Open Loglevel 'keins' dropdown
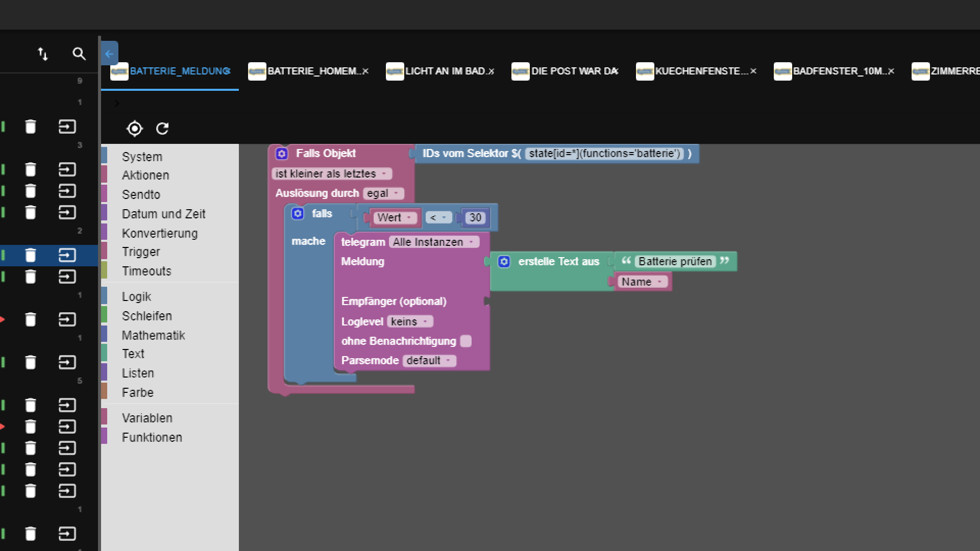The width and height of the screenshot is (980, 551). [x=409, y=322]
